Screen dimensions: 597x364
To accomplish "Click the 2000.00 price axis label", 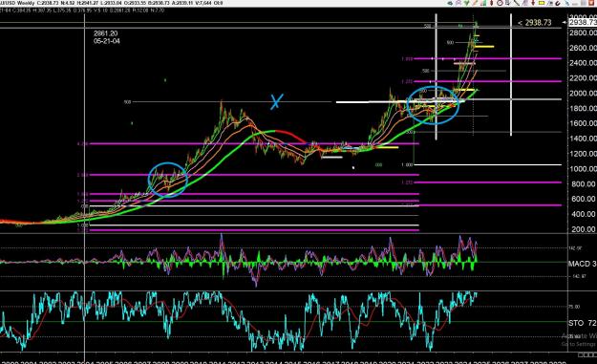I will [583, 94].
